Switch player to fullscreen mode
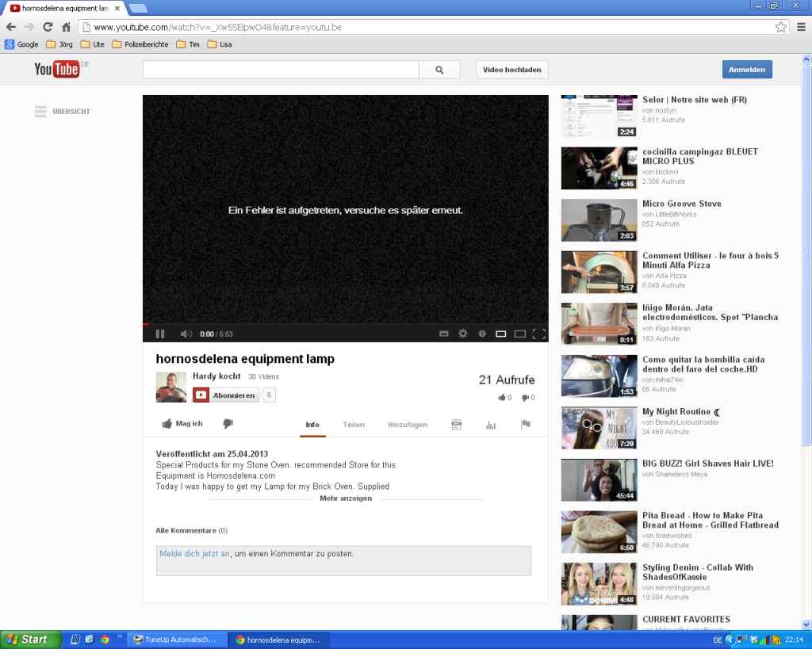Image resolution: width=812 pixels, height=649 pixels. (x=539, y=334)
